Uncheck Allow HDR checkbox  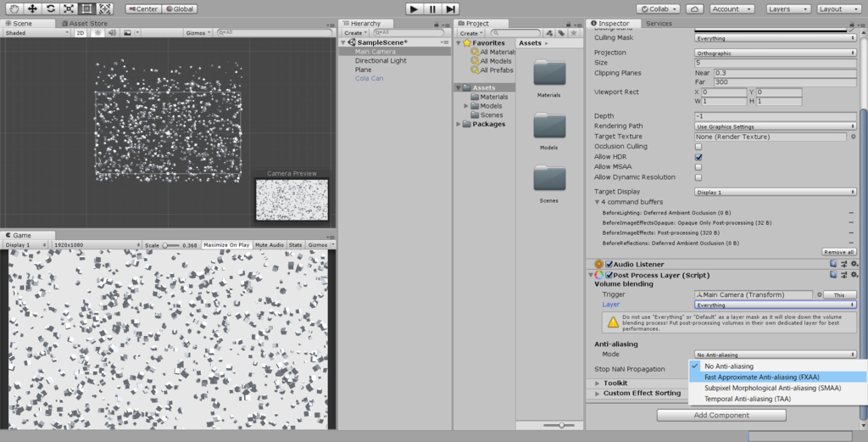(x=698, y=157)
